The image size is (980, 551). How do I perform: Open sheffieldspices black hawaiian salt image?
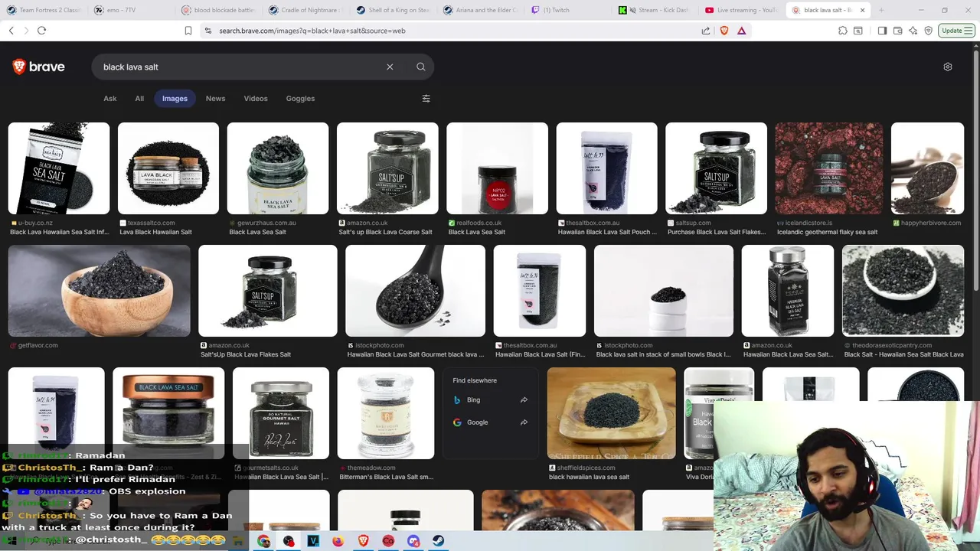point(612,413)
